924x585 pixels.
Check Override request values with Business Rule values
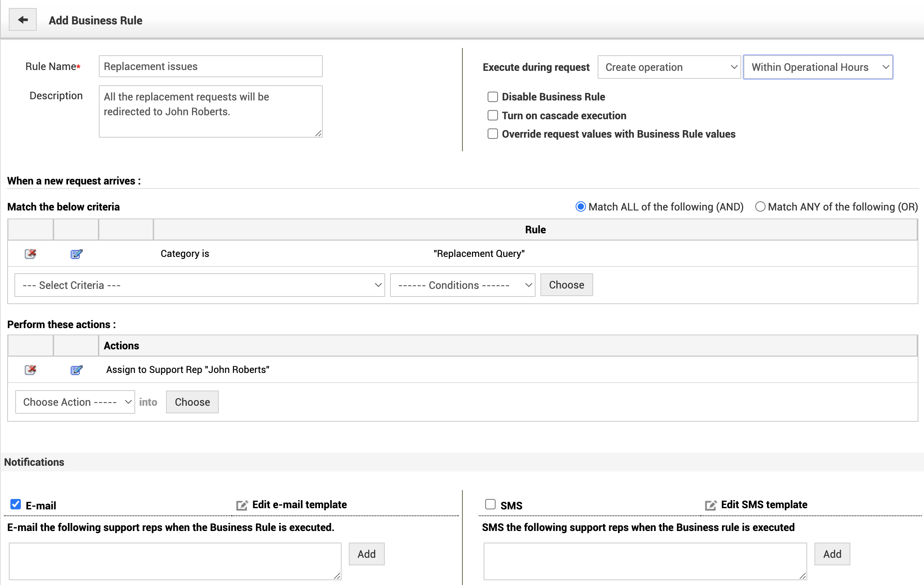tap(493, 134)
